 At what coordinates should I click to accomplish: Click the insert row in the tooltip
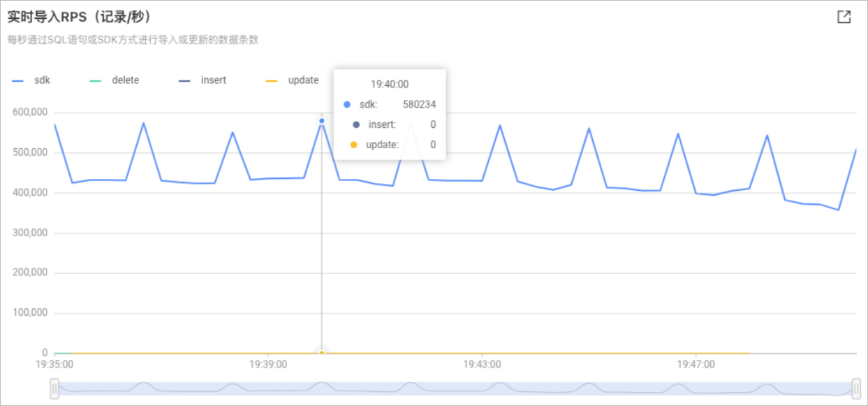(390, 124)
